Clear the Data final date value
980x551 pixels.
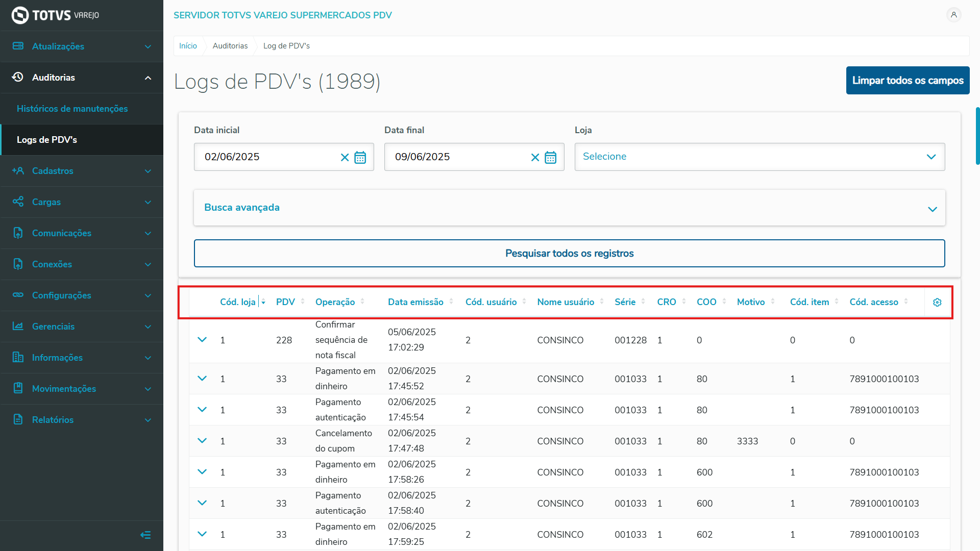[535, 157]
